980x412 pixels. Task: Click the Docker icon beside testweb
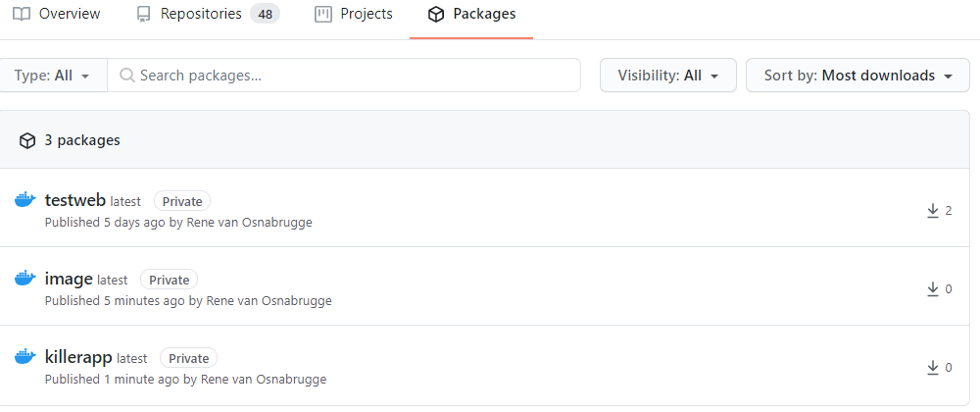25,200
